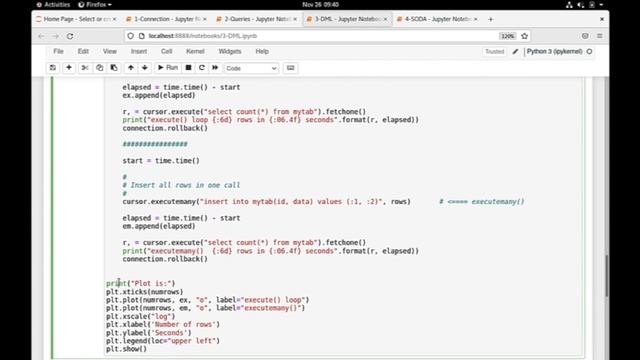This screenshot has width=640, height=360.
Task: Save notebook with the floppy disk icon
Action: [x=53, y=68]
